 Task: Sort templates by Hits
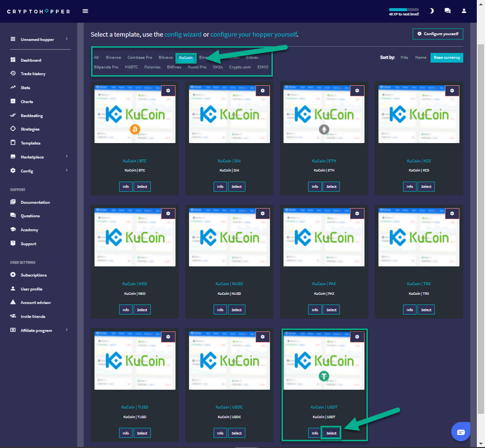point(404,57)
